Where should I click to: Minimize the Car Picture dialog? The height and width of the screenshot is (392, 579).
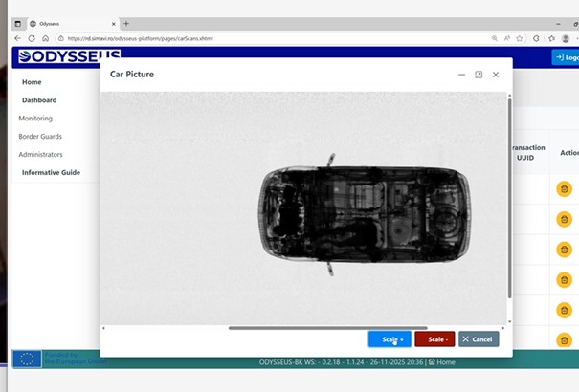click(462, 75)
